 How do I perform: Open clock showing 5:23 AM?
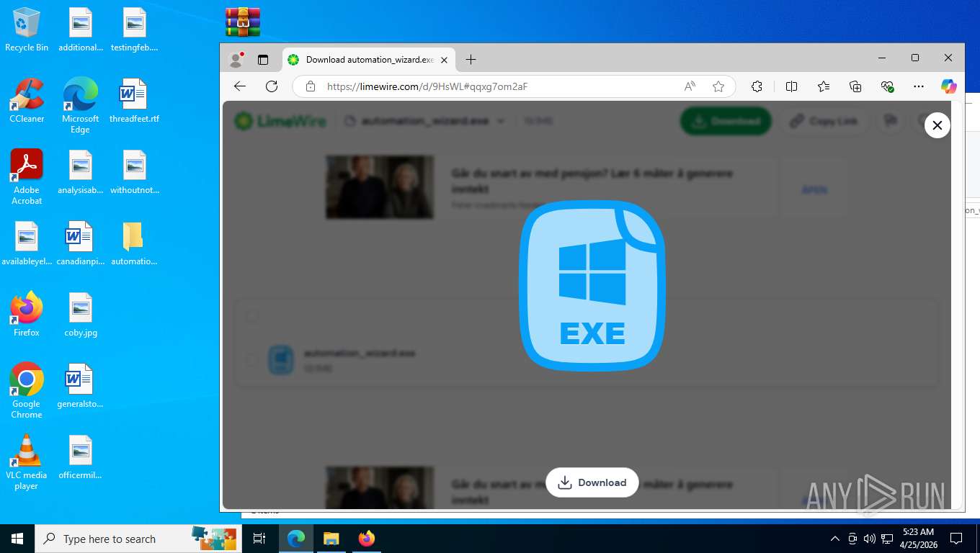918,539
